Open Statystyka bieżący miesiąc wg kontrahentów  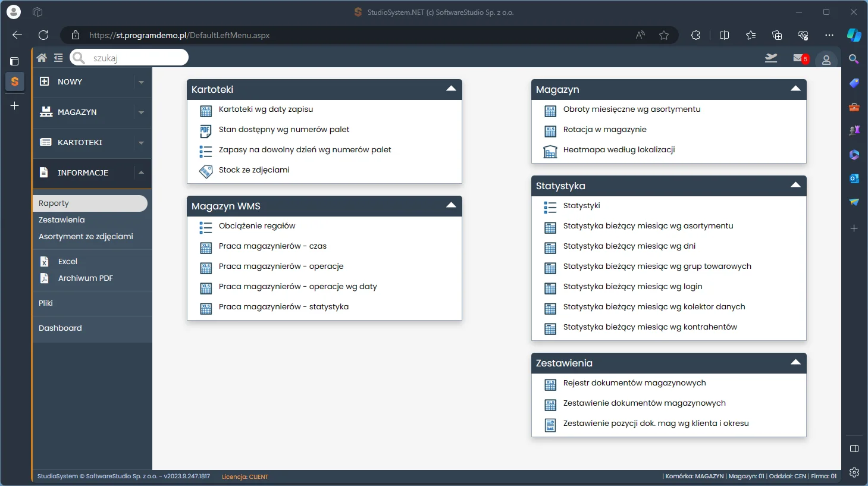(x=650, y=327)
